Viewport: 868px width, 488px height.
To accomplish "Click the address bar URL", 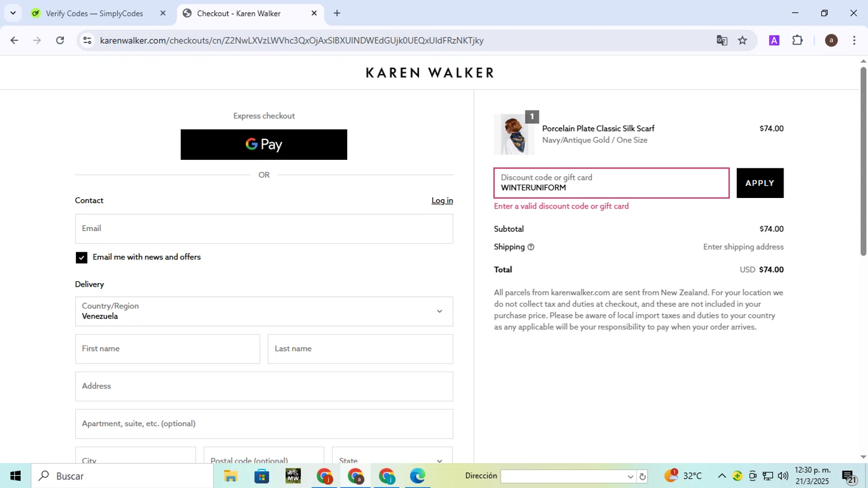I will click(292, 41).
